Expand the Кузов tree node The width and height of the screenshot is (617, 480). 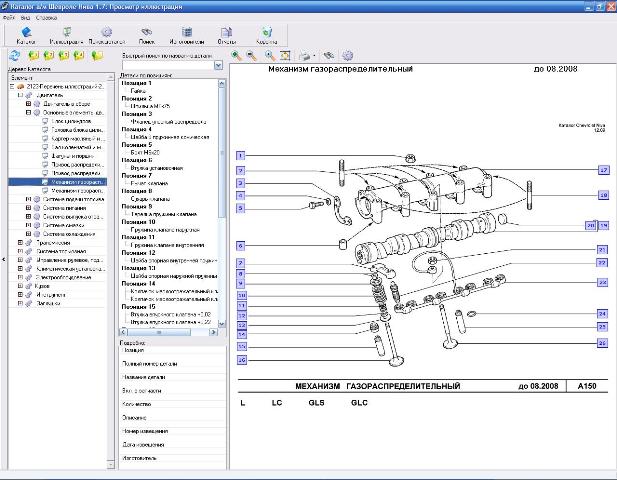click(20, 286)
